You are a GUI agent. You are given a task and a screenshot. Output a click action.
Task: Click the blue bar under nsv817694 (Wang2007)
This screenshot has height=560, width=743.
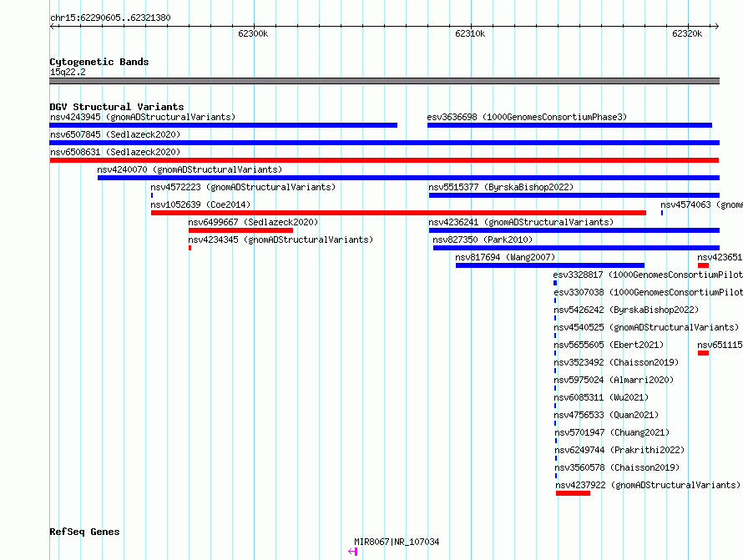tap(550, 265)
